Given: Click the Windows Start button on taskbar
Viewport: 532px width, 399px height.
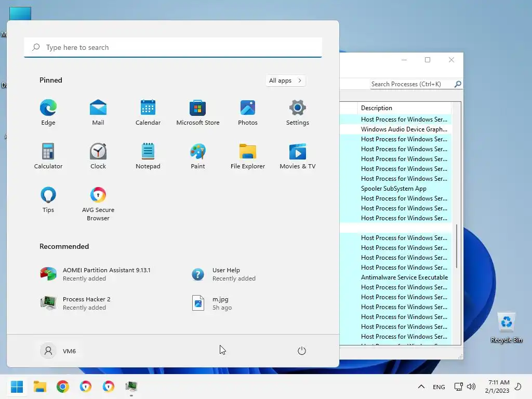Looking at the screenshot, I should click(x=17, y=387).
